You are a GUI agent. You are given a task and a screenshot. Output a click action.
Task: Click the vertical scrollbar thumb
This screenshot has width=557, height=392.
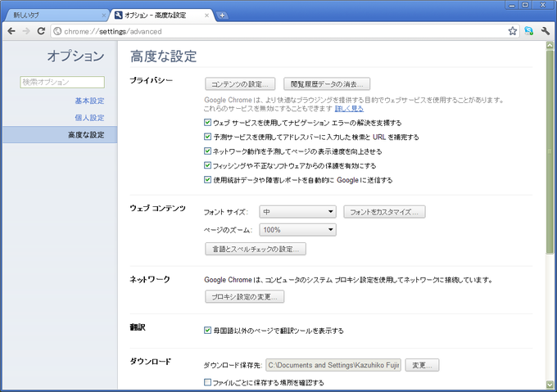(x=550, y=152)
